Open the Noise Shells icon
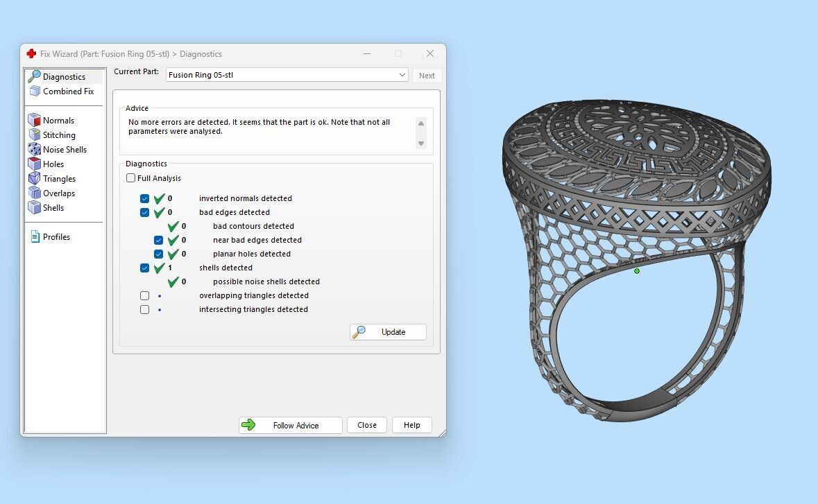Image resolution: width=818 pixels, height=504 pixels. 35,150
